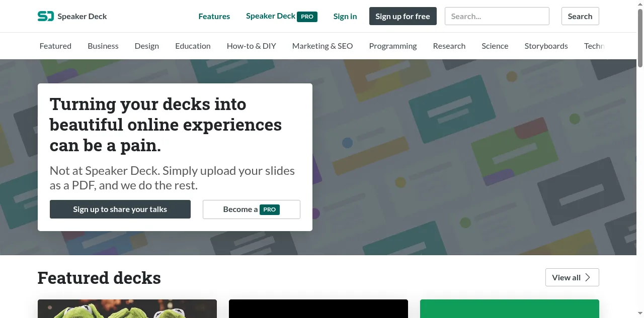
Task: Click the Become a PRO button
Action: 251,209
